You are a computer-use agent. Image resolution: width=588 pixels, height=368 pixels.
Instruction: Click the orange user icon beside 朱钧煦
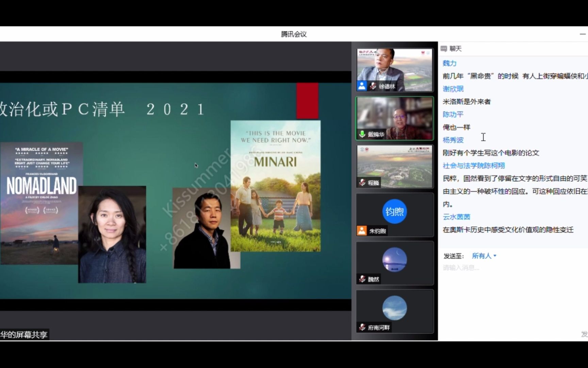click(362, 231)
